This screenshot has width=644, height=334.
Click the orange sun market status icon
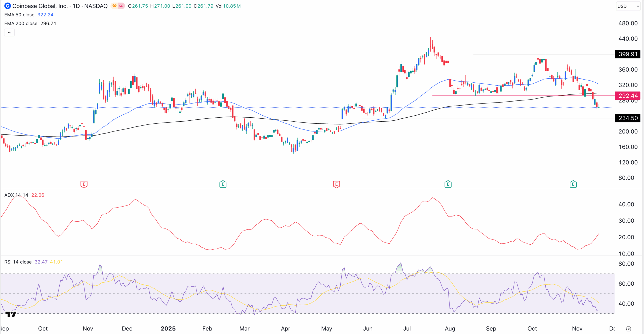coord(114,6)
